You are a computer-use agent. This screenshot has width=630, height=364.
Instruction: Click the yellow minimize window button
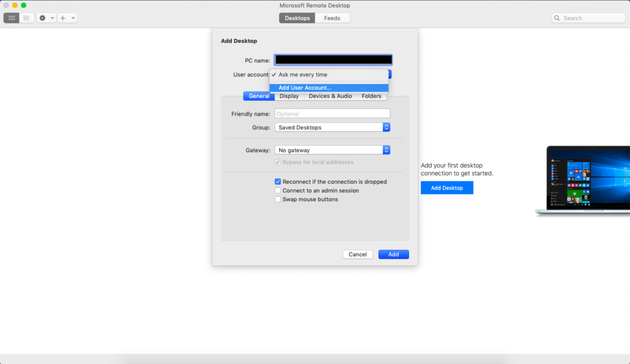[x=15, y=5]
